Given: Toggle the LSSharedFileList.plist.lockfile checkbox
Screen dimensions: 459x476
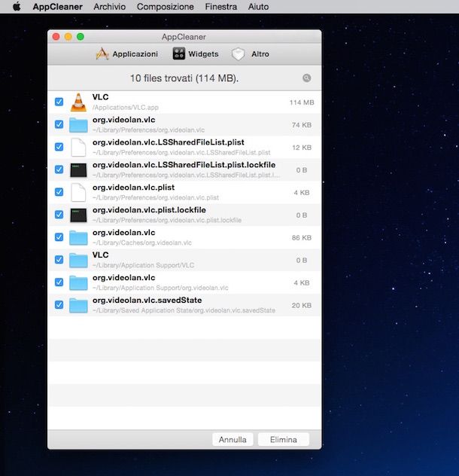Looking at the screenshot, I should 59,169.
